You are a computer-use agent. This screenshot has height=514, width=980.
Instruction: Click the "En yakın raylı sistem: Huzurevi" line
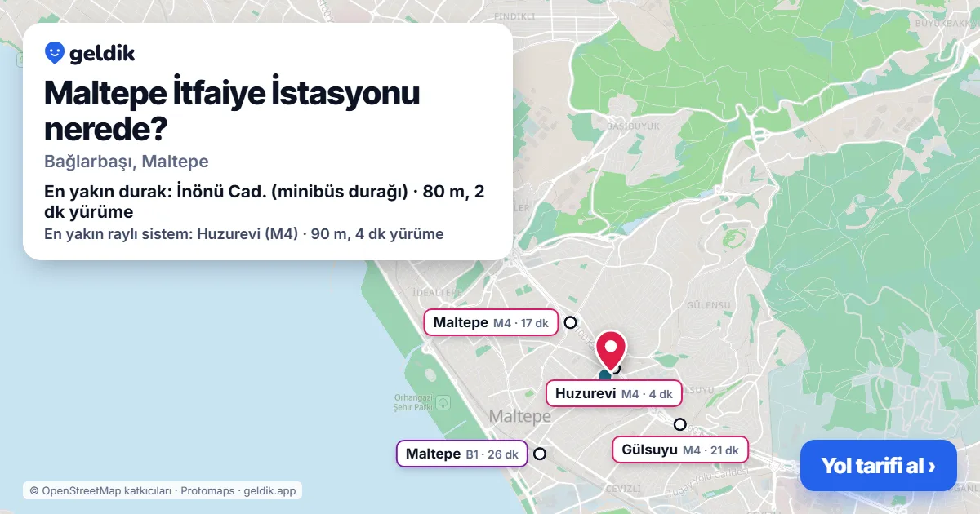click(x=244, y=234)
